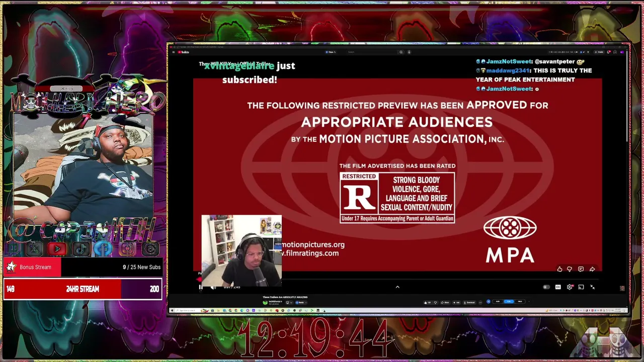Viewport: 644px width, 362px height.
Task: Click the YouTube logo
Action: click(x=184, y=52)
